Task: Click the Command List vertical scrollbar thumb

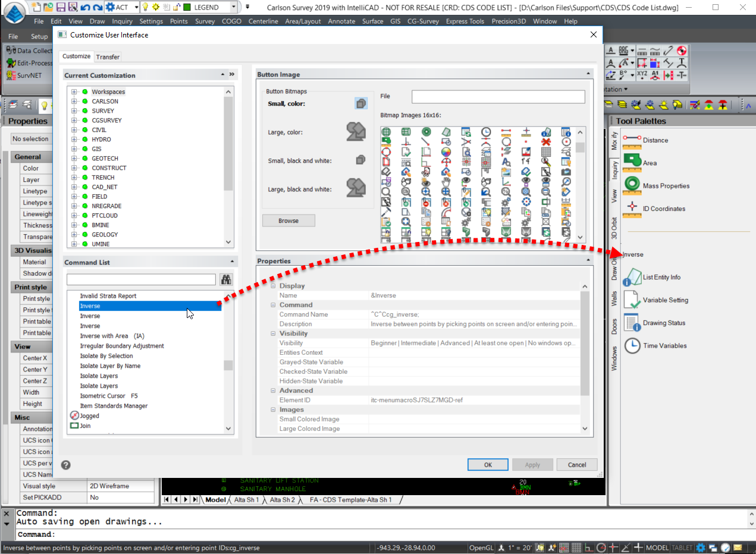Action: 228,365
